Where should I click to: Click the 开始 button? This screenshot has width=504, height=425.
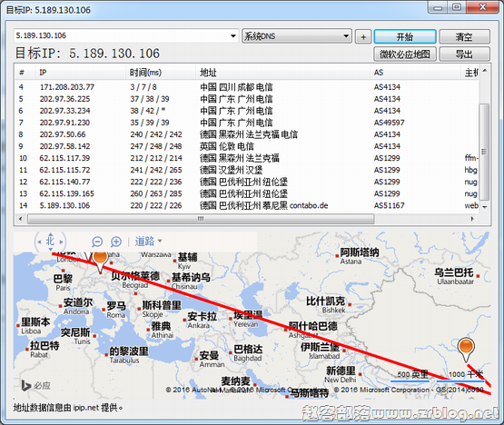[x=405, y=36]
